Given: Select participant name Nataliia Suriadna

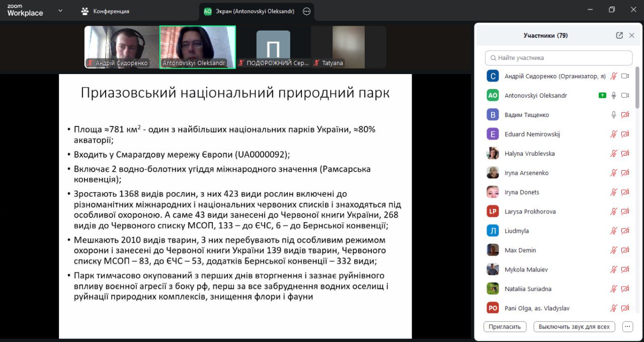Looking at the screenshot, I should (x=528, y=289).
